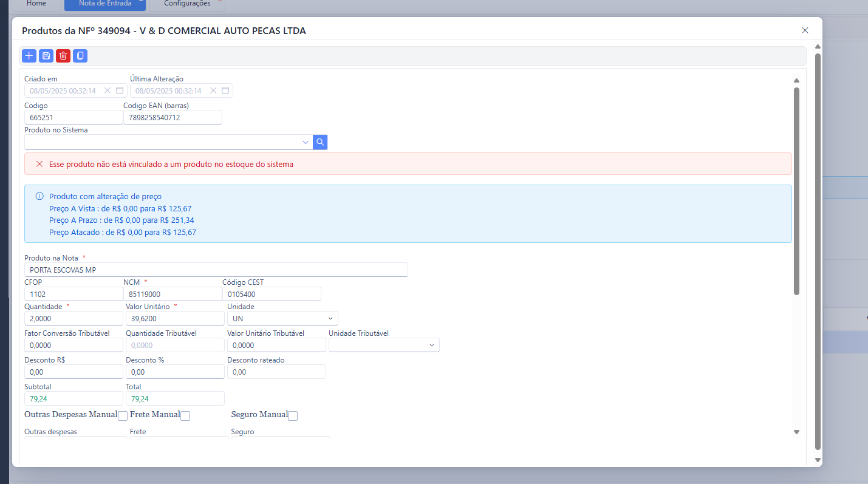Toggle the Frete Manual checkbox
This screenshot has width=868, height=484.
tap(185, 416)
